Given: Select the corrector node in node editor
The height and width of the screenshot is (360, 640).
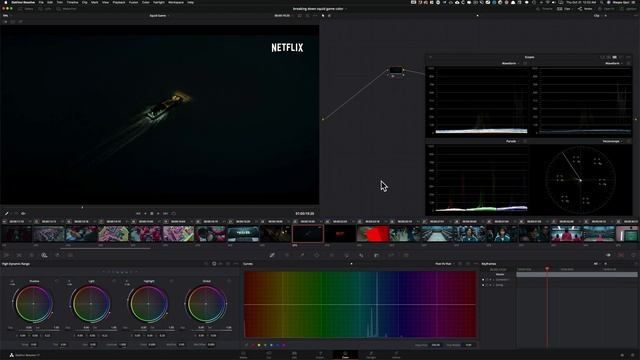Looking at the screenshot, I should (396, 70).
